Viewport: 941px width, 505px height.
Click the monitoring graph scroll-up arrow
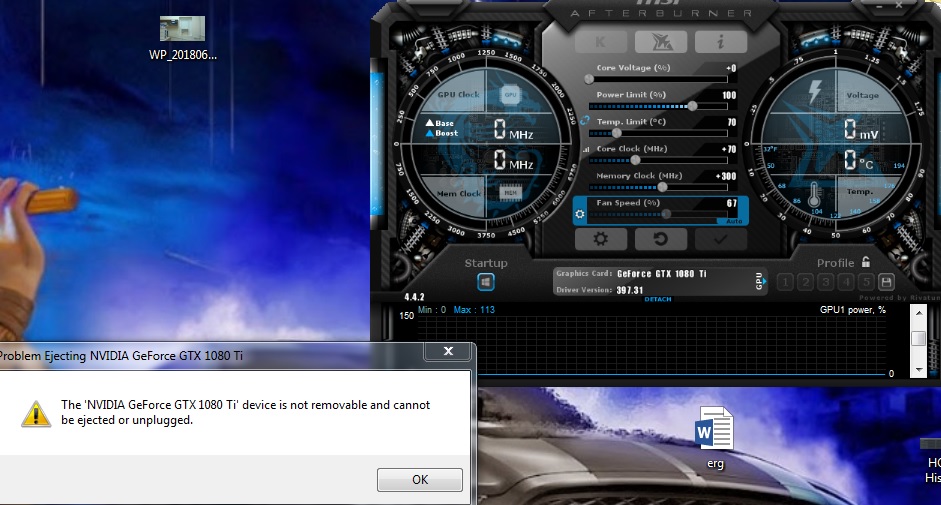[919, 313]
